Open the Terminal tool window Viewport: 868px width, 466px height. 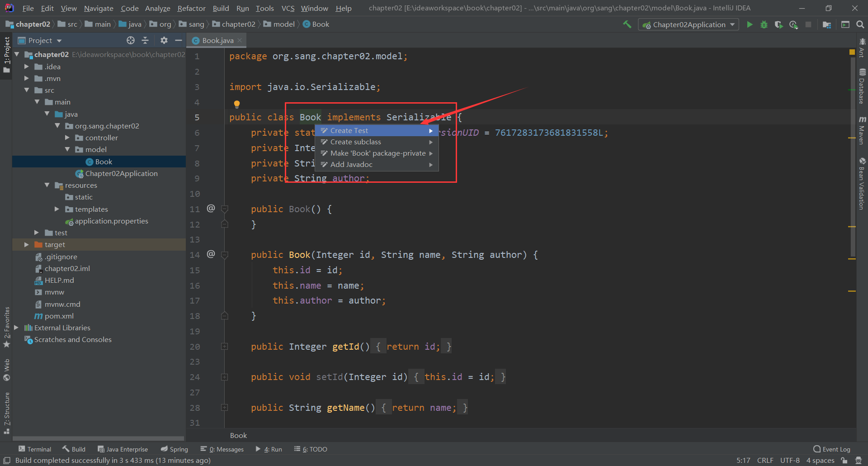click(35, 449)
